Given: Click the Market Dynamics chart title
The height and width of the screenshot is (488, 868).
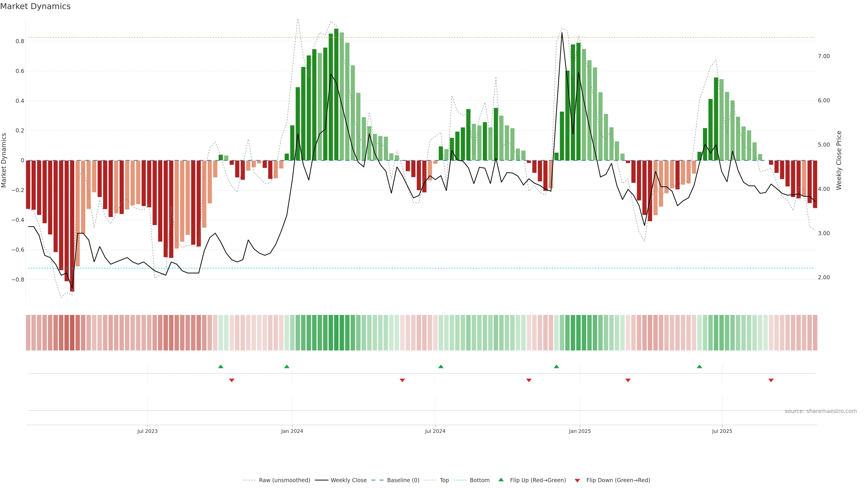Looking at the screenshot, I should pos(35,6).
